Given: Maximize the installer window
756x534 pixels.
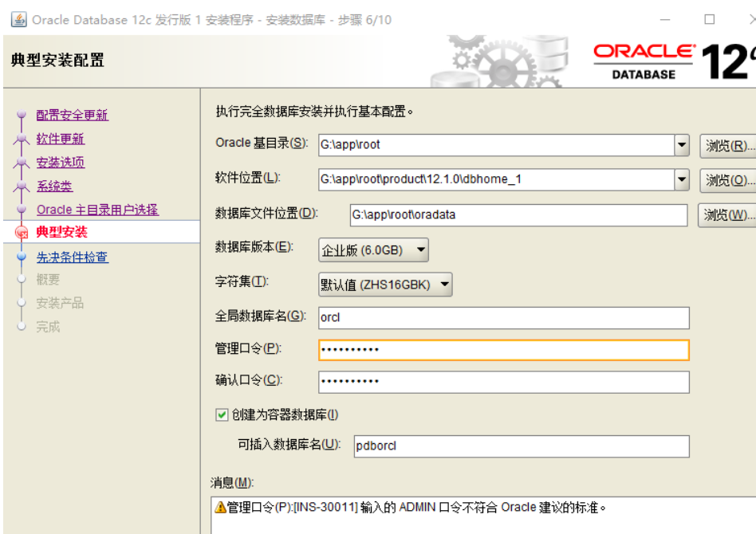Looking at the screenshot, I should (709, 19).
